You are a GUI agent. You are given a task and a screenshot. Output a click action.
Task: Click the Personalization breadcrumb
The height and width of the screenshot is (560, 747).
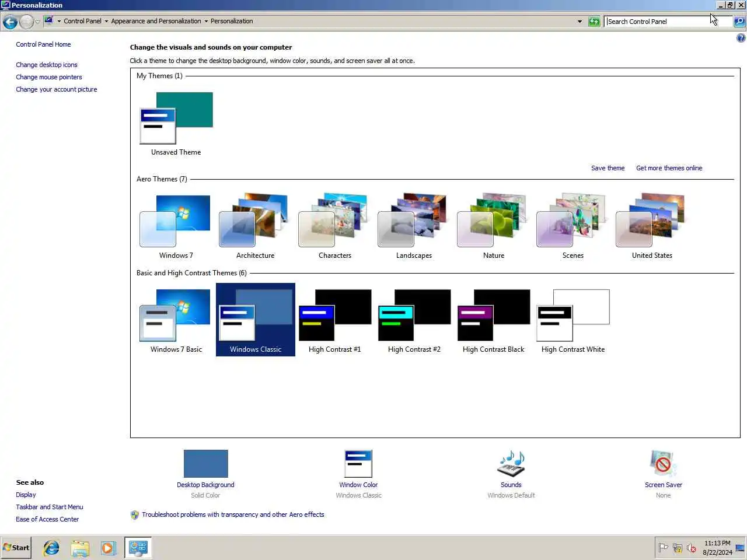232,21
